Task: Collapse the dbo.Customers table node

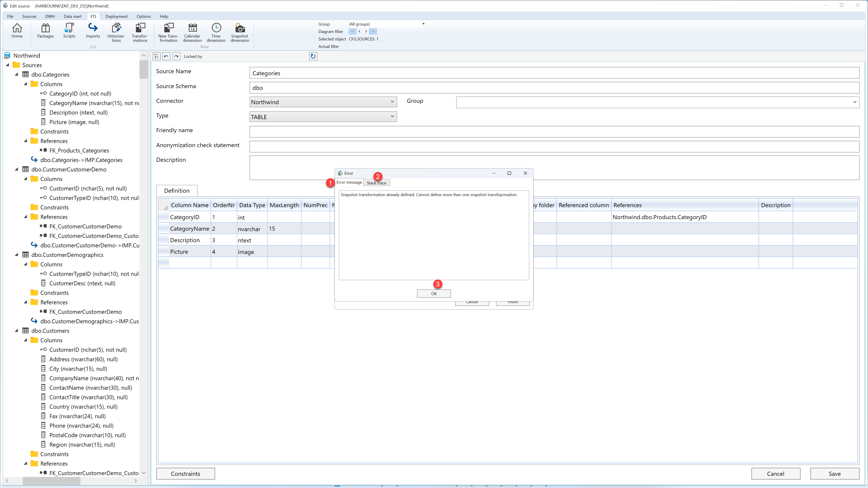Action: pyautogui.click(x=17, y=331)
